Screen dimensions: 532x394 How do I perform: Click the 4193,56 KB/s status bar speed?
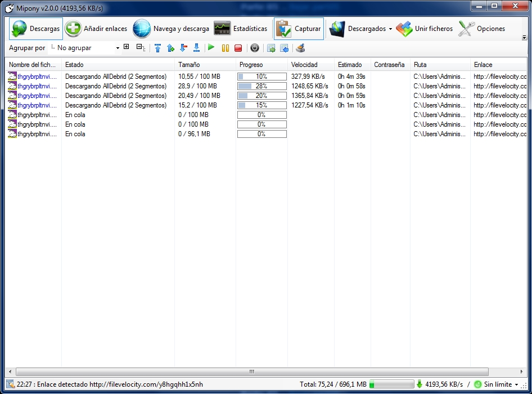pos(444,384)
